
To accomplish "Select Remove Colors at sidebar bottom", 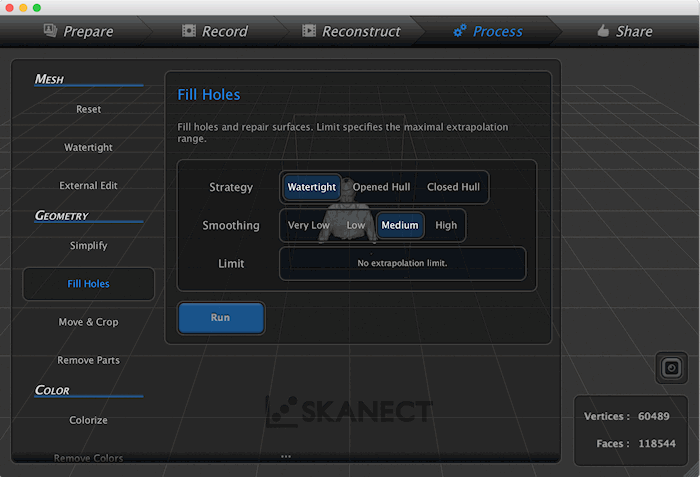I will pos(88,458).
